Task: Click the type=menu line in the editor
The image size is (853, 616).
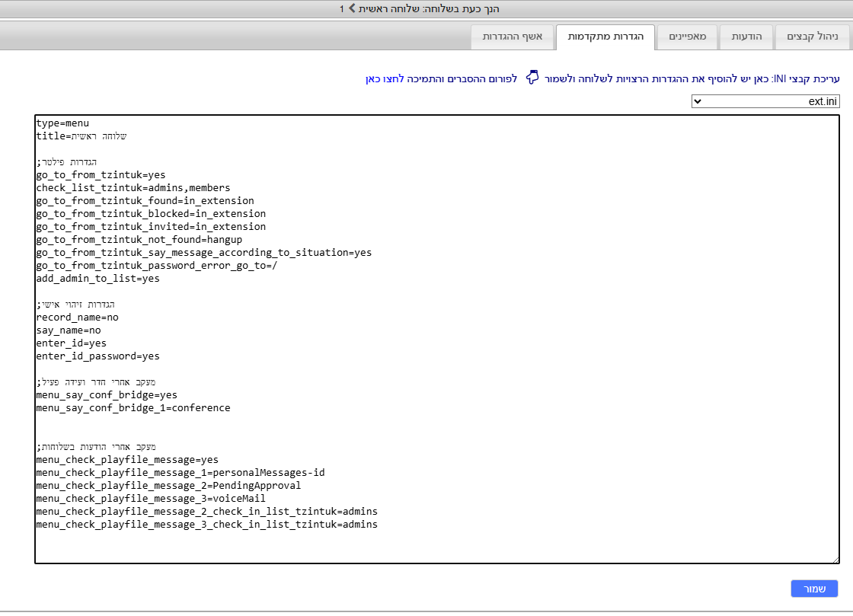Action: coord(65,123)
